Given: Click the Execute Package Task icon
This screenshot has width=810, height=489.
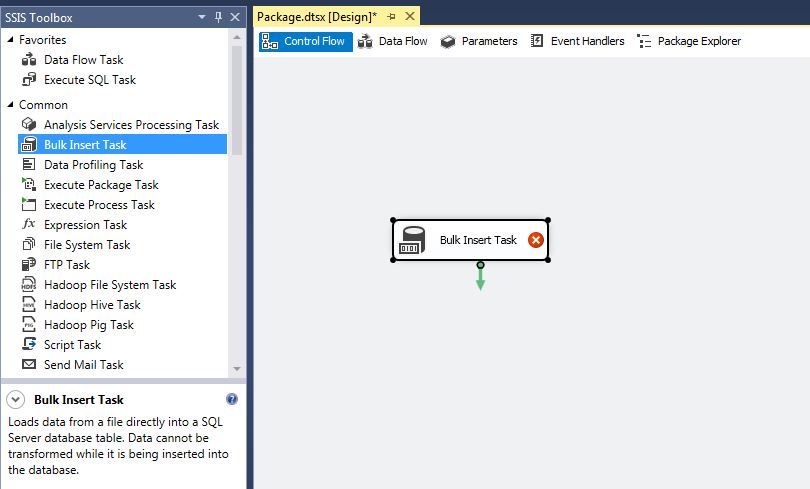Looking at the screenshot, I should click(x=29, y=184).
